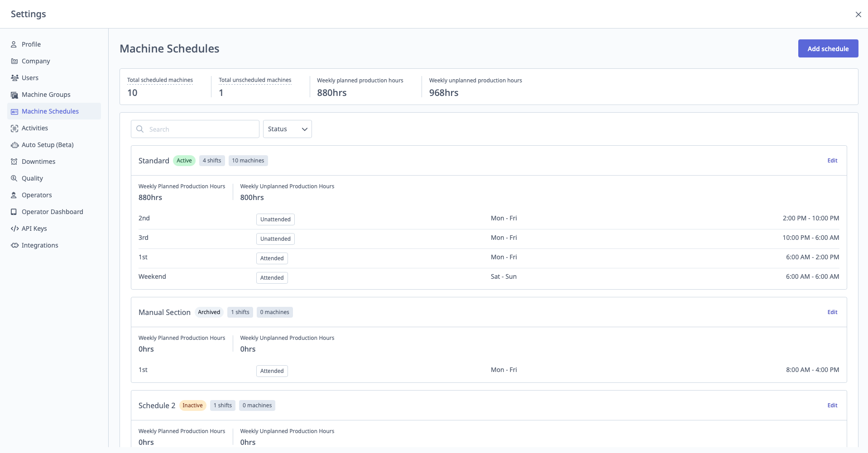
Task: Click the Users icon
Action: point(14,77)
